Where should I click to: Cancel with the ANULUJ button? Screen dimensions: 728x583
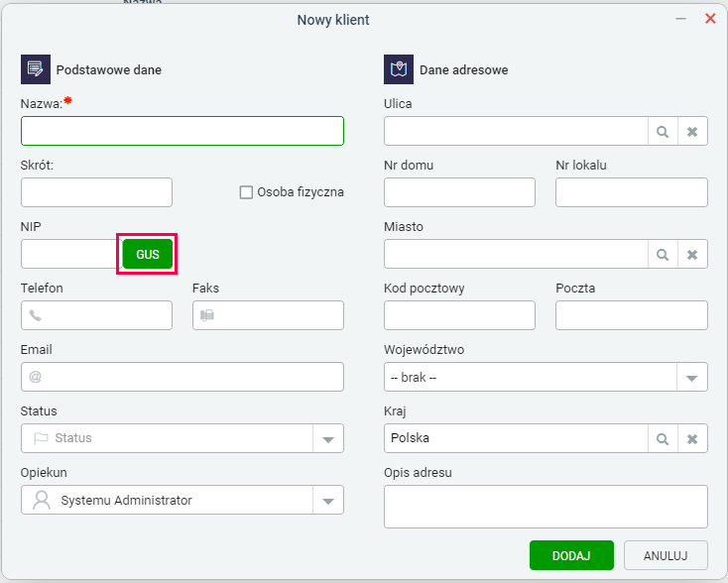point(666,555)
